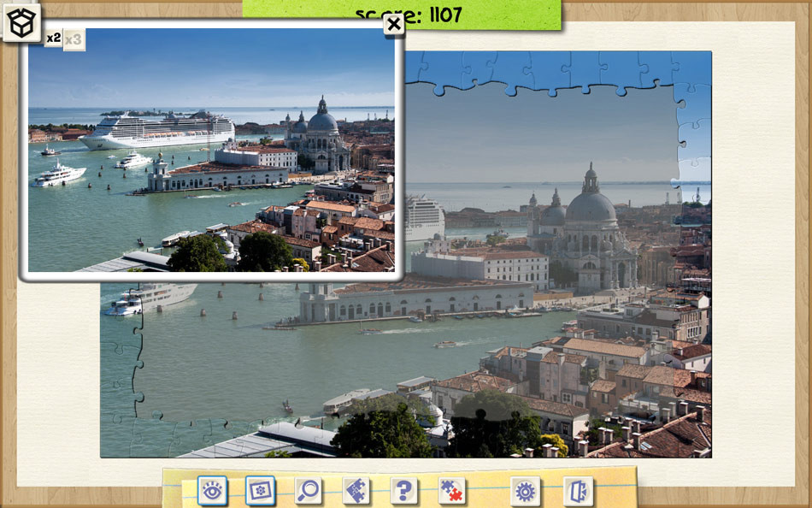Click the framed picture background icon
The width and height of the screenshot is (812, 508).
pos(260,490)
